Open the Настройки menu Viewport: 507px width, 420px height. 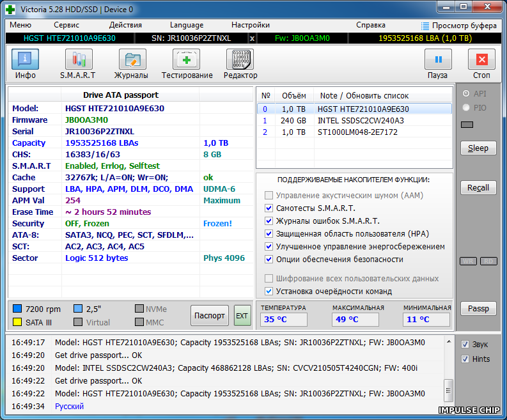click(251, 25)
